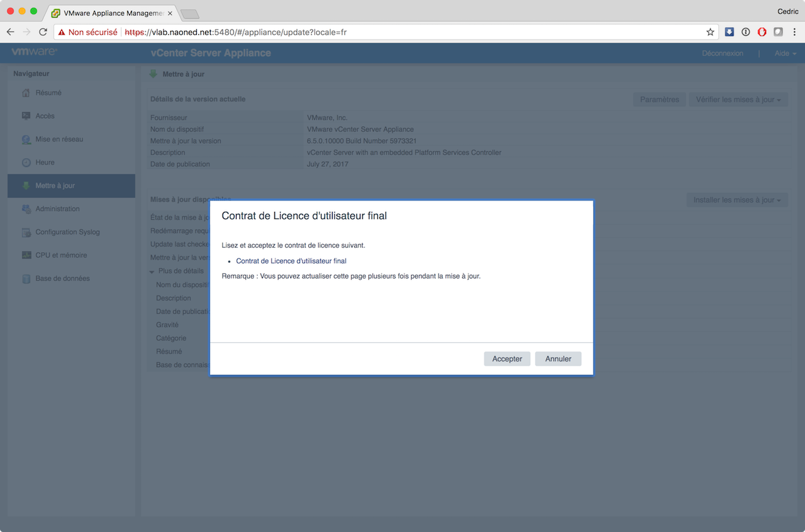Open Installer les mises à jour dropdown
The height and width of the screenshot is (532, 805).
tap(737, 200)
